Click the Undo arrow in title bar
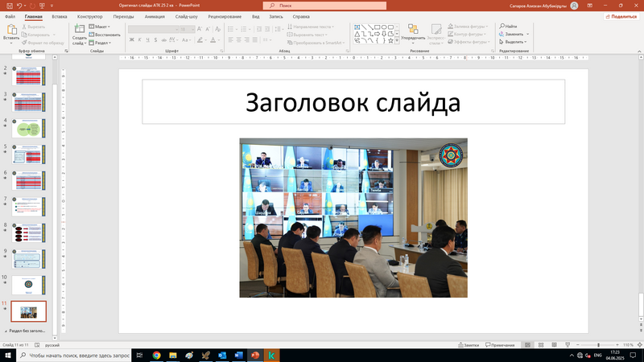This screenshot has height=362, width=644. click(18, 5)
